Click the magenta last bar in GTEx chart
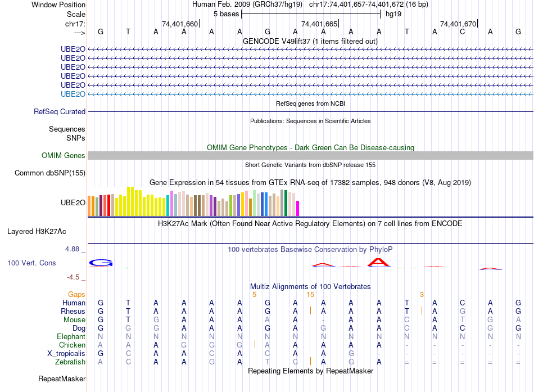This screenshot has width=534, height=392. click(298, 208)
